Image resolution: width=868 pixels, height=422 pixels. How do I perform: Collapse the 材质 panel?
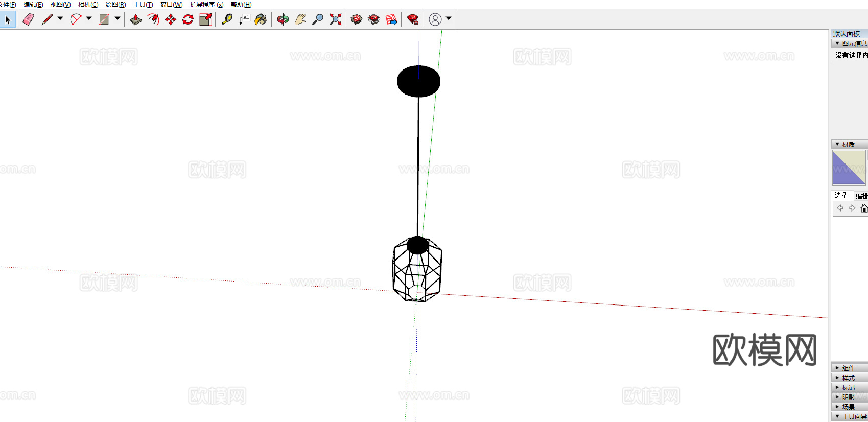[837, 145]
